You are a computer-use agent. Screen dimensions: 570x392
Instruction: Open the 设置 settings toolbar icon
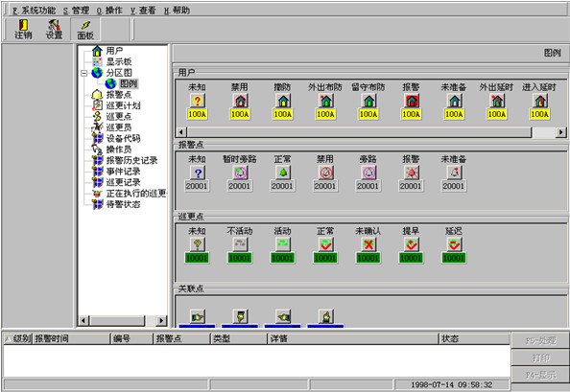tap(54, 29)
